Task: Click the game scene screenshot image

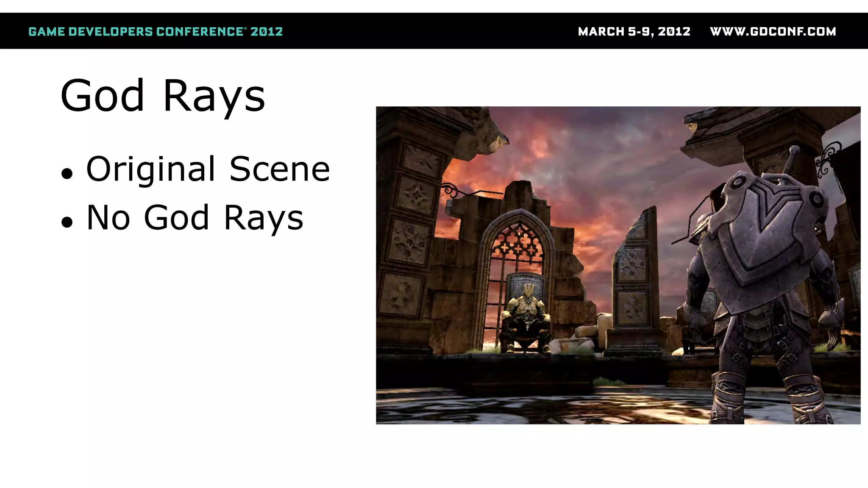Action: coord(618,265)
